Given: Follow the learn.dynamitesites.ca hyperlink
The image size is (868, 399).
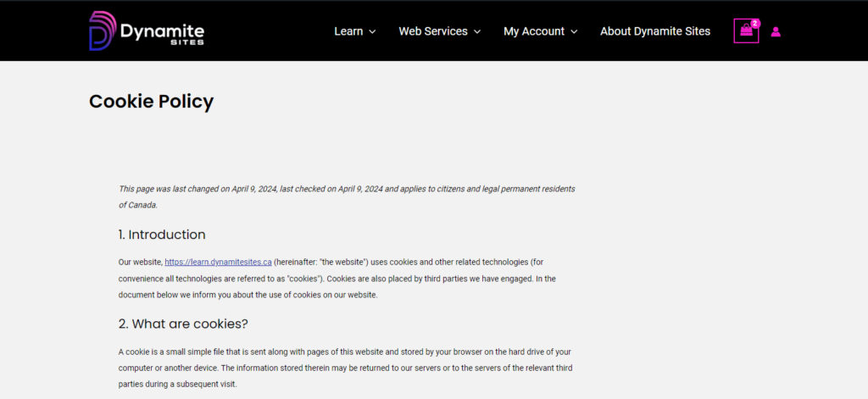Looking at the screenshot, I should 217,263.
